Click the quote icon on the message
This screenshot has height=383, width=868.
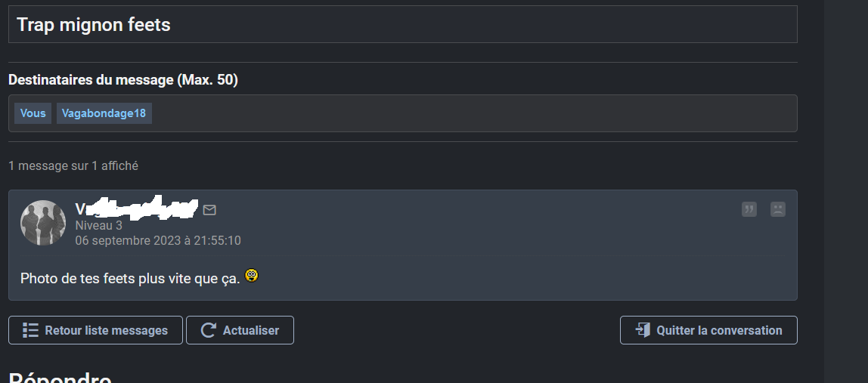tap(749, 209)
